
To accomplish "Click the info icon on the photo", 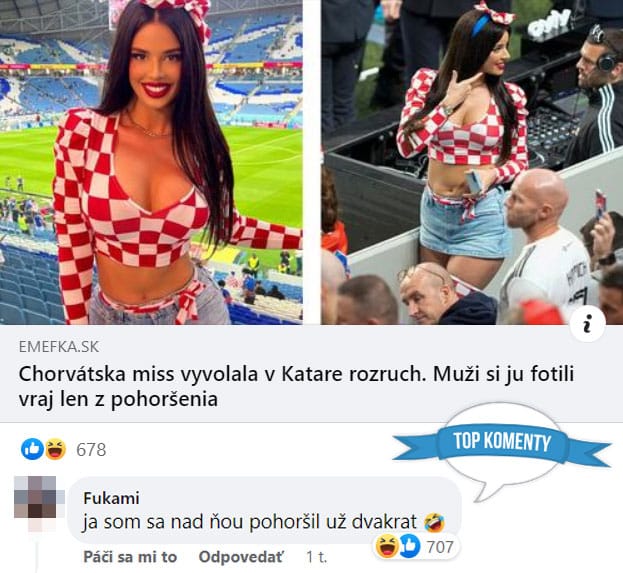I will (x=588, y=325).
